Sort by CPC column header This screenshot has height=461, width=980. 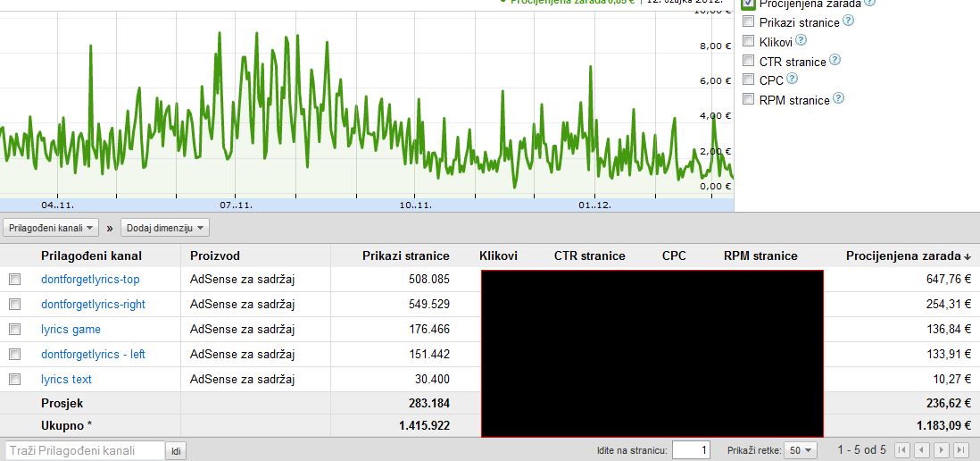[674, 256]
